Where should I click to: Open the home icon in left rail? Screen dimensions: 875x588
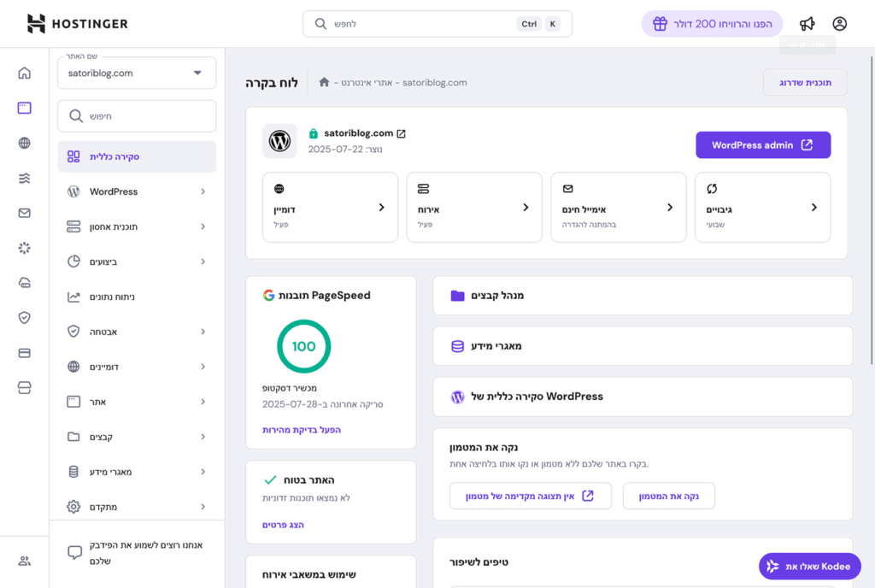(24, 73)
